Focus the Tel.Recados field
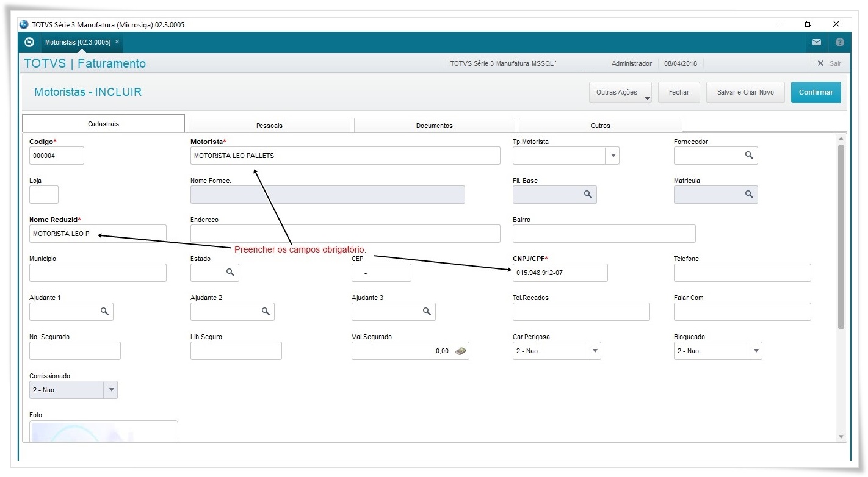The image size is (868, 477). pos(581,312)
